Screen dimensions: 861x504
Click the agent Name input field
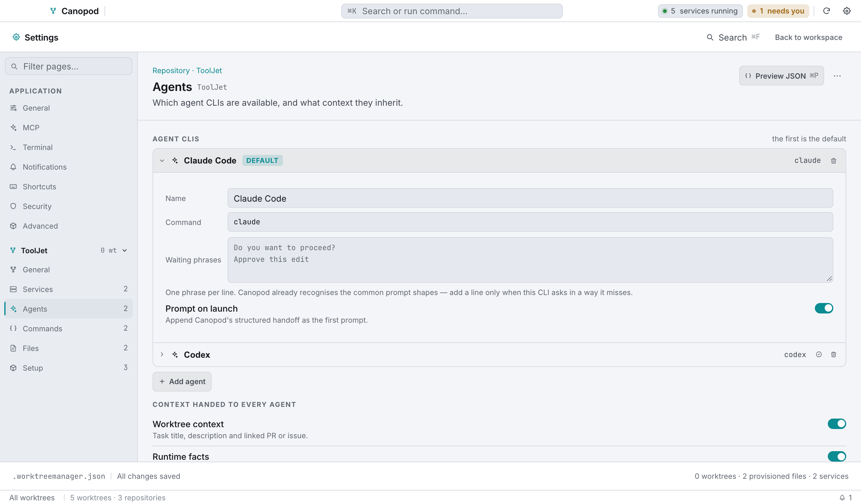530,198
